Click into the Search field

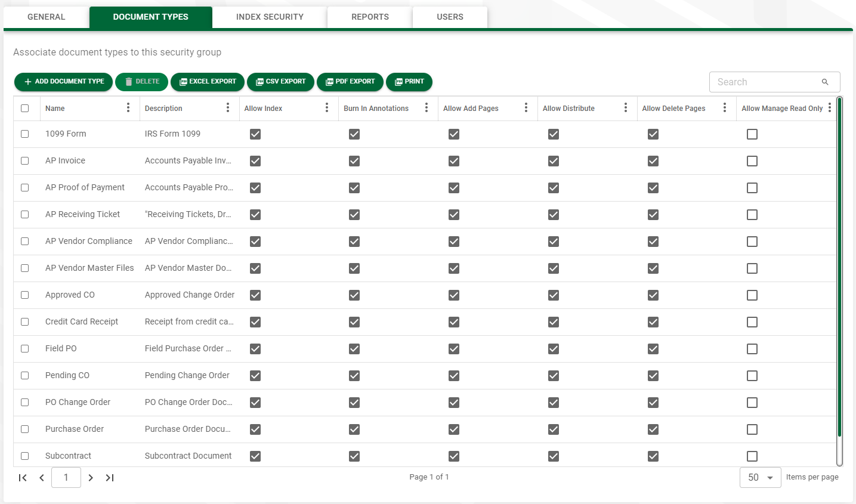coord(767,82)
